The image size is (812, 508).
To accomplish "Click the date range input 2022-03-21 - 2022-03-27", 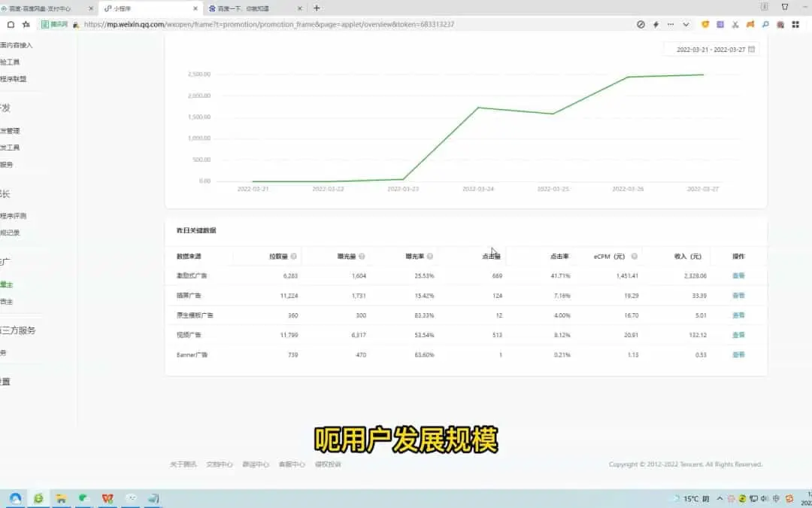I will click(710, 49).
